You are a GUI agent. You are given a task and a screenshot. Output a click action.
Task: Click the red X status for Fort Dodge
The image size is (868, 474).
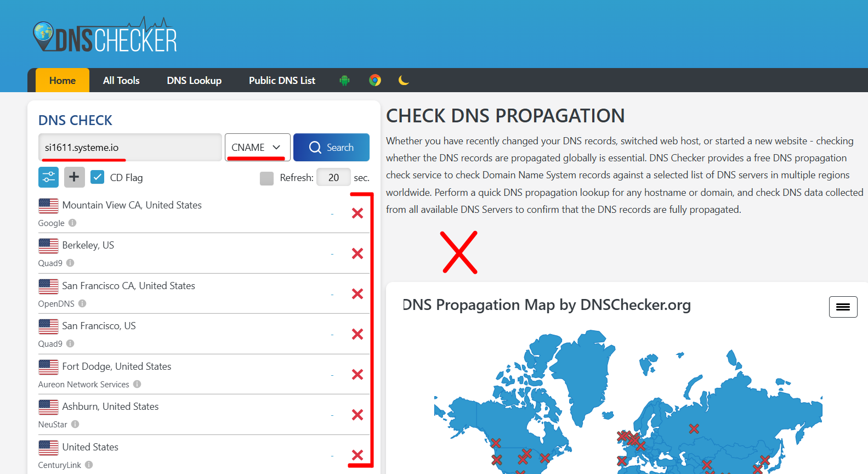coord(358,375)
